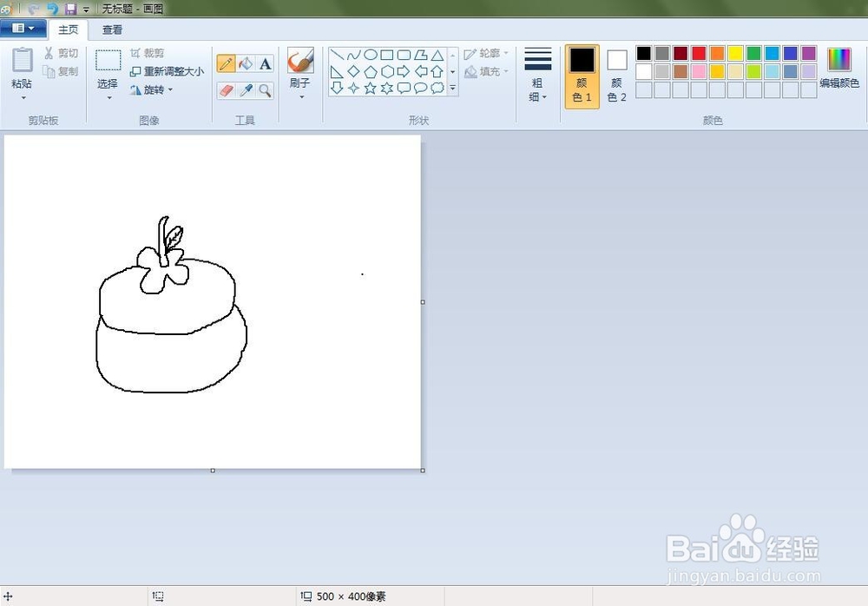Click the Crop button
Viewport: 868px width, 606px height.
[x=148, y=53]
